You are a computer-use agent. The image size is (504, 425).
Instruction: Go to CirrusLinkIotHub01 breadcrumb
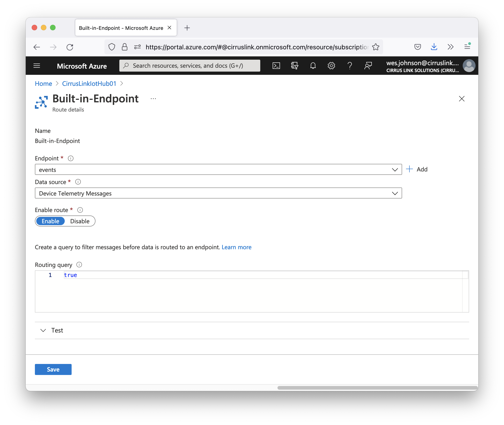(89, 84)
